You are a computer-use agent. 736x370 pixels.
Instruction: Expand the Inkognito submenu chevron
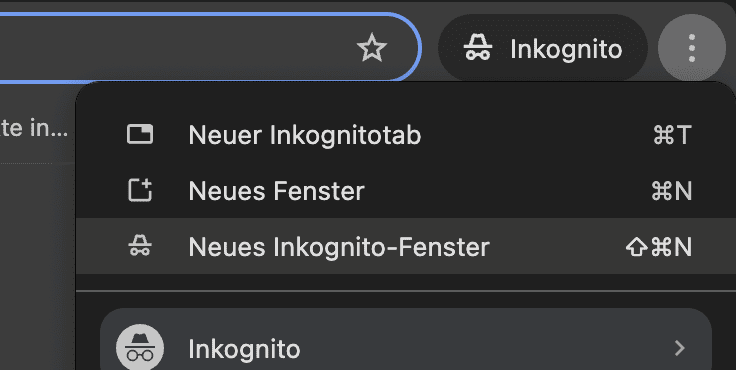[679, 348]
